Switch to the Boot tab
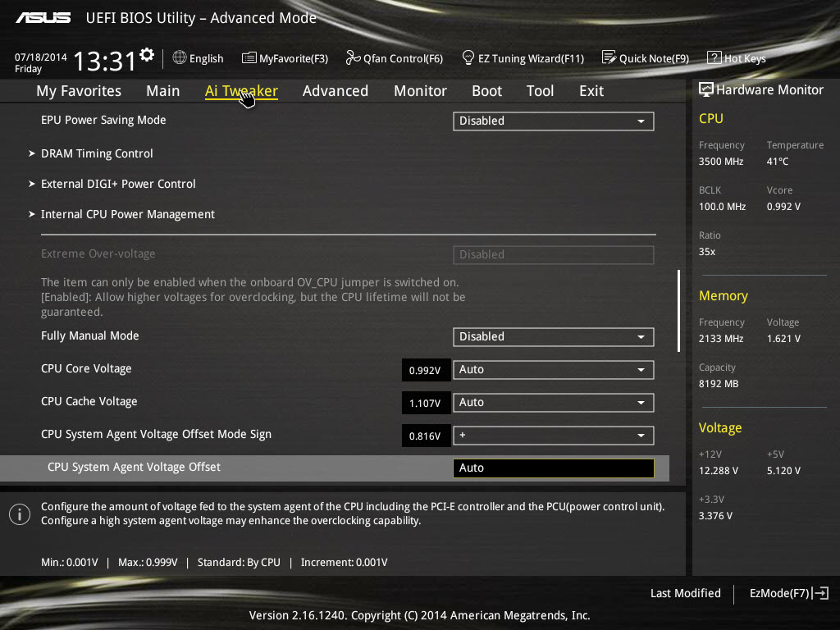This screenshot has width=840, height=630. coord(487,91)
